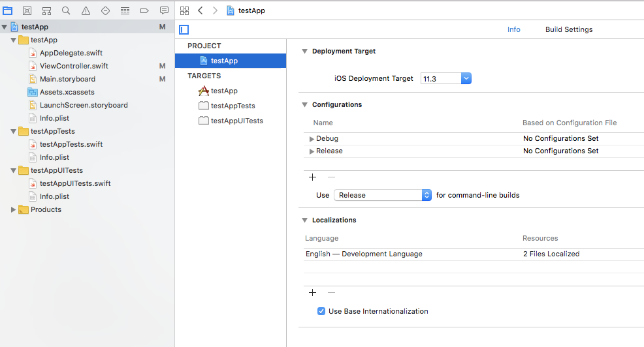Open Assets.xcassets catalog
Screen dimensions: 644x347
pyautogui.click(x=67, y=92)
